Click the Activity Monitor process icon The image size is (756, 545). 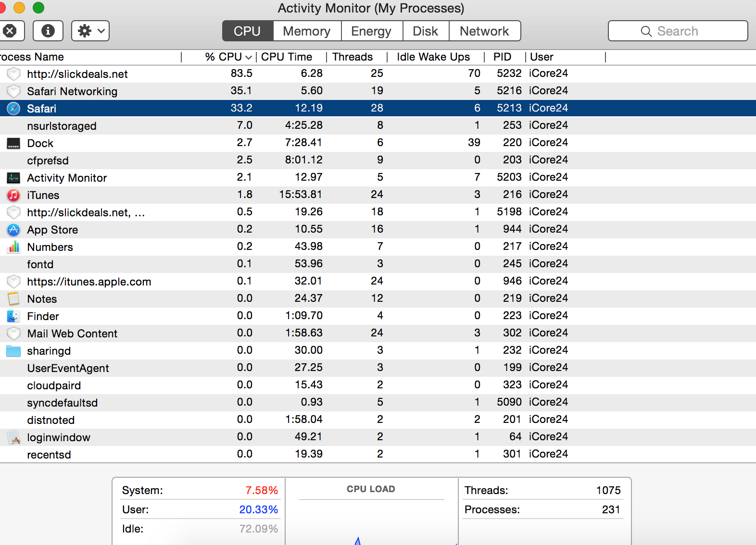pos(13,178)
